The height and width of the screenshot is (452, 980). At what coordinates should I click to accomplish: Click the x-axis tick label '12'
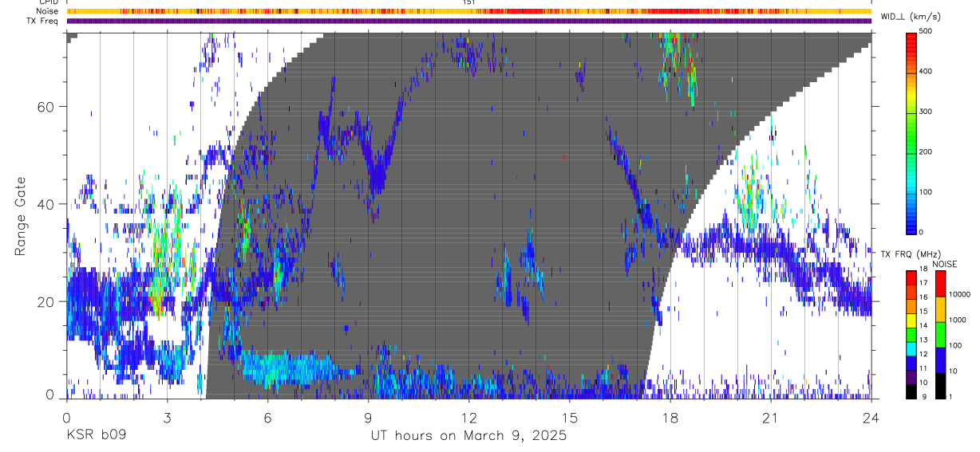point(468,417)
